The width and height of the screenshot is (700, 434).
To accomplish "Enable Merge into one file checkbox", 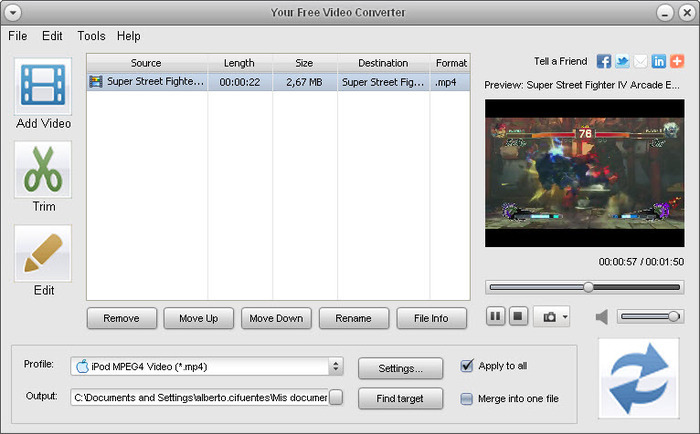I will click(x=467, y=399).
